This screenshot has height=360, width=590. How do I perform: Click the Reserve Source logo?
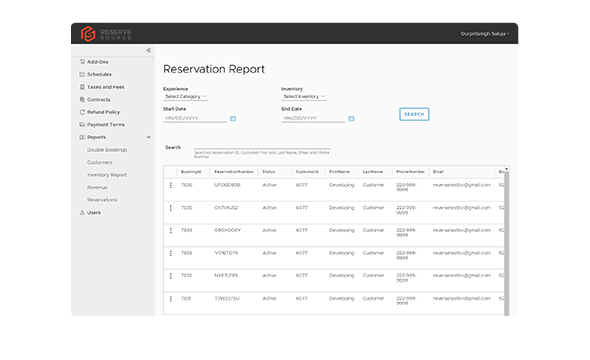[106, 34]
